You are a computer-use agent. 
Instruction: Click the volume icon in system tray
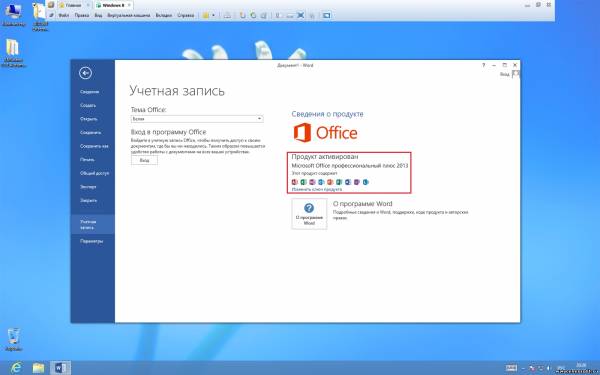549,368
